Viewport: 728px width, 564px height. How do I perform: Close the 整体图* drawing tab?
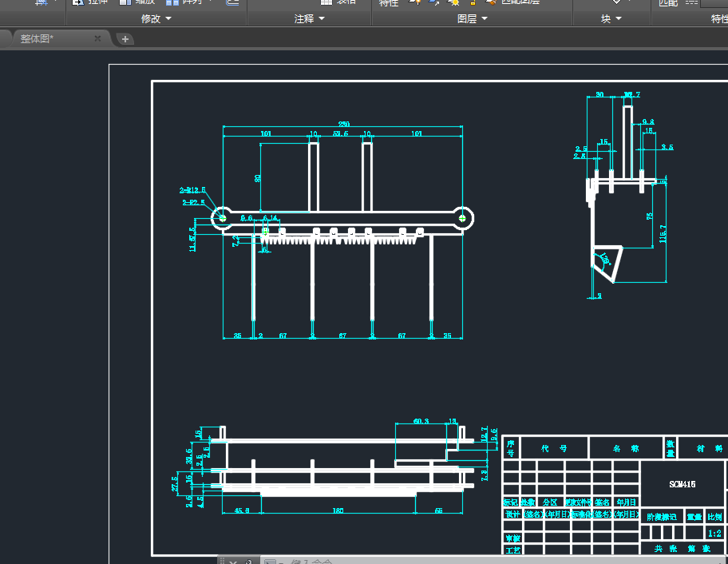pos(97,38)
